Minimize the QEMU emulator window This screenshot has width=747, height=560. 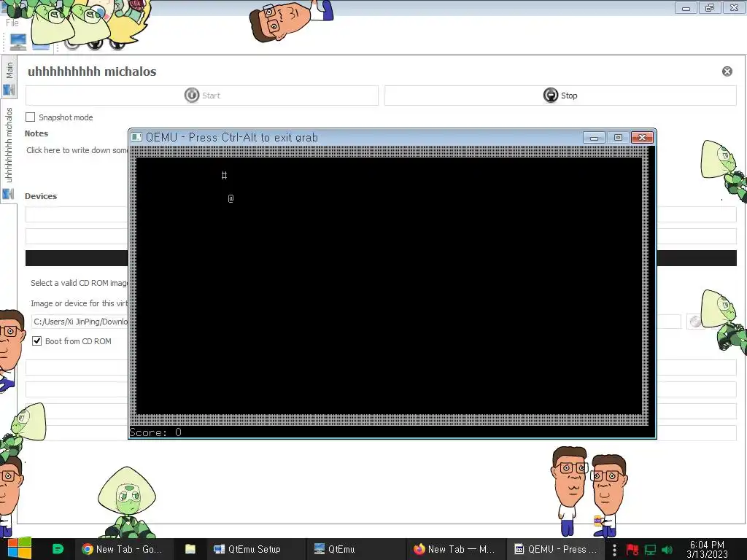coord(594,138)
